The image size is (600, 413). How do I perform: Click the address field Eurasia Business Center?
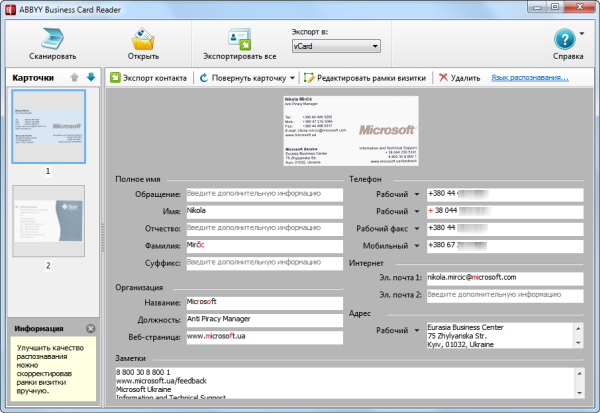tap(500, 336)
